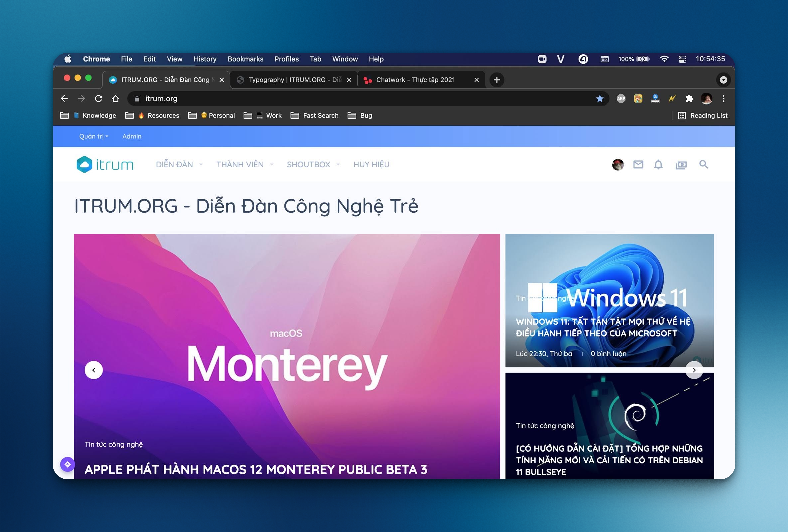The height and width of the screenshot is (532, 788).
Task: Open the Windows 11 article headline
Action: point(603,327)
